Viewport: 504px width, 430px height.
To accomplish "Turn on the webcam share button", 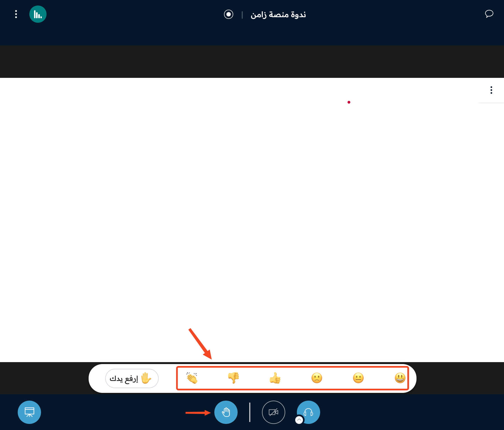I will [x=274, y=412].
